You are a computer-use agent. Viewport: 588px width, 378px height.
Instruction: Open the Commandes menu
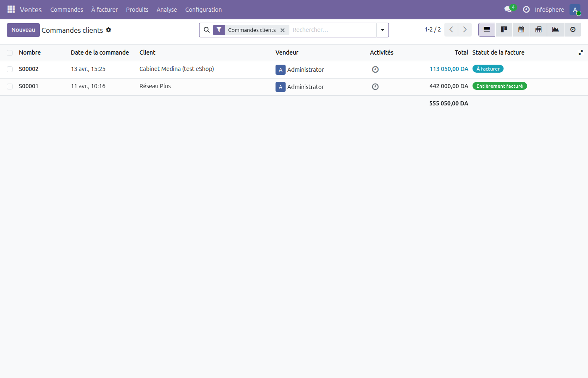click(66, 9)
